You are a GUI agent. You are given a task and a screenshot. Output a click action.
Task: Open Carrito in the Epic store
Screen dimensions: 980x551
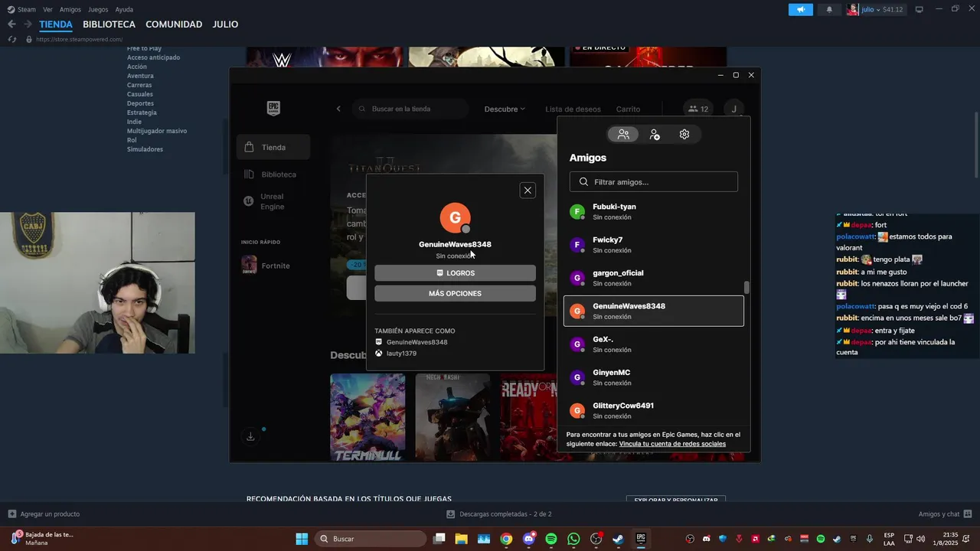pyautogui.click(x=628, y=109)
